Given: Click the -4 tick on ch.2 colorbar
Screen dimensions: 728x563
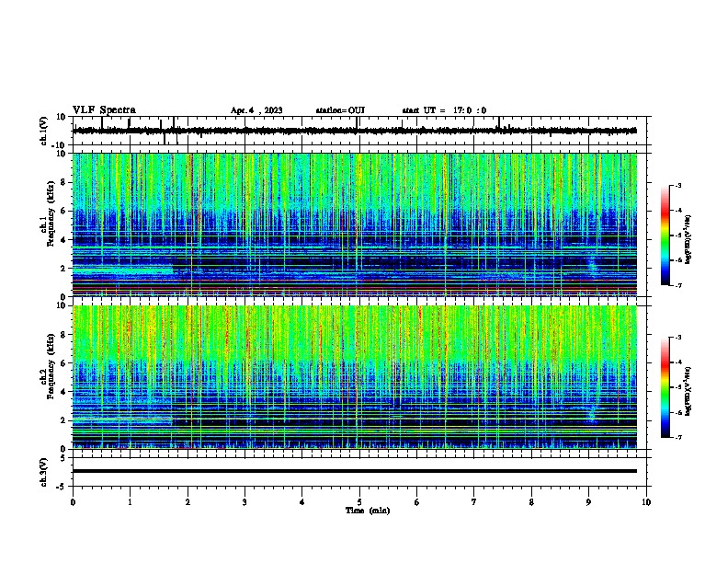Looking at the screenshot, I should coord(677,362).
